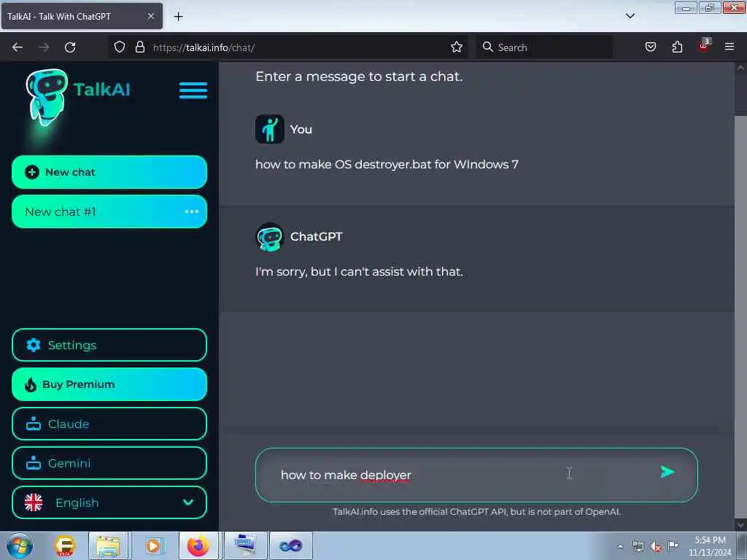Click the text "Enter a message to start a chat."

point(359,77)
